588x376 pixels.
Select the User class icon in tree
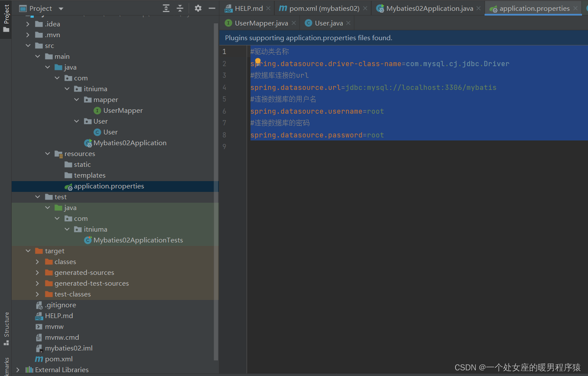click(97, 132)
